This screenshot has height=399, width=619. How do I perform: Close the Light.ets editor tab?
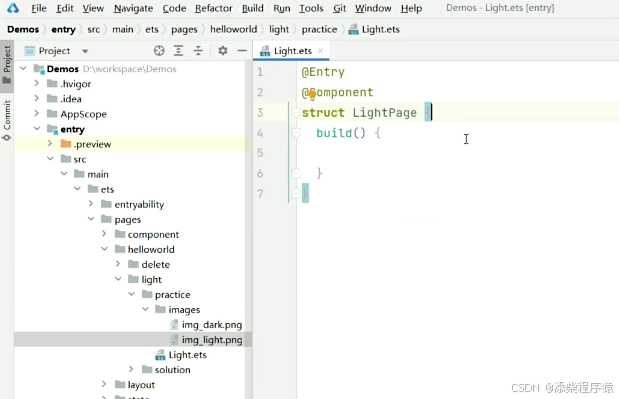tap(321, 51)
